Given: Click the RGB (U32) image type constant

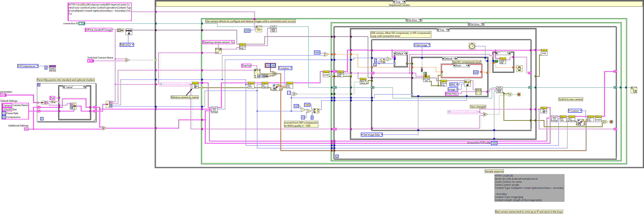Looking at the screenshot, I should click(126, 44).
